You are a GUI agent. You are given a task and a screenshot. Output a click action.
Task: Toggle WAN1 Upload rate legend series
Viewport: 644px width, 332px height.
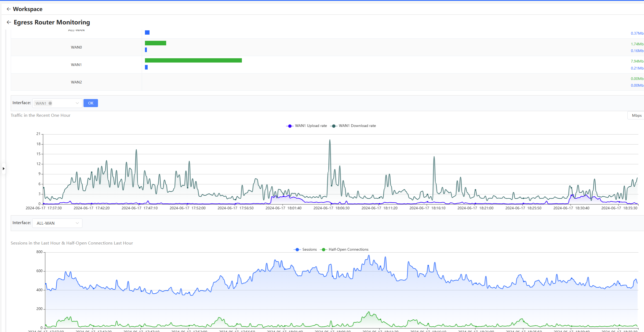307,126
